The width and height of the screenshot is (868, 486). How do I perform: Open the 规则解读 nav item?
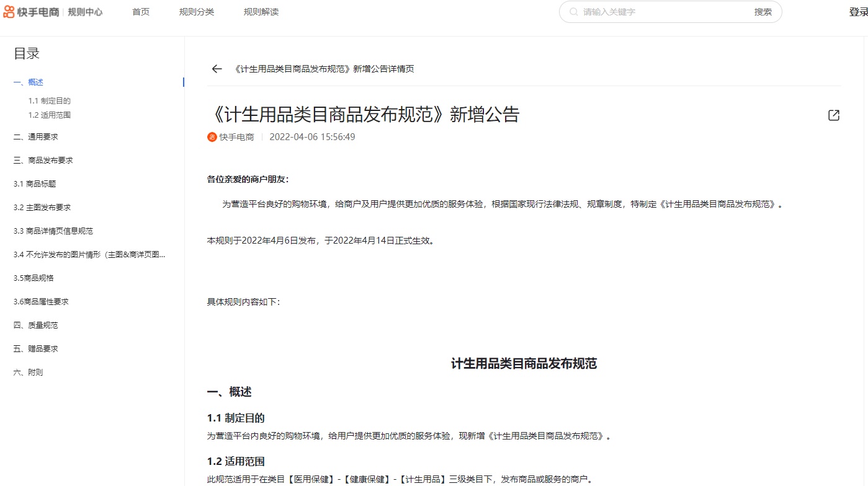click(x=261, y=12)
